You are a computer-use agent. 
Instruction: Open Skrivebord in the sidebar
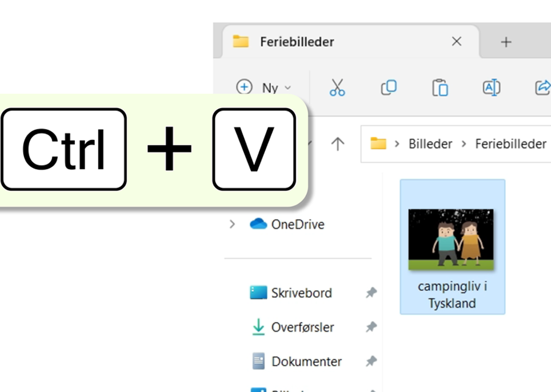point(291,292)
